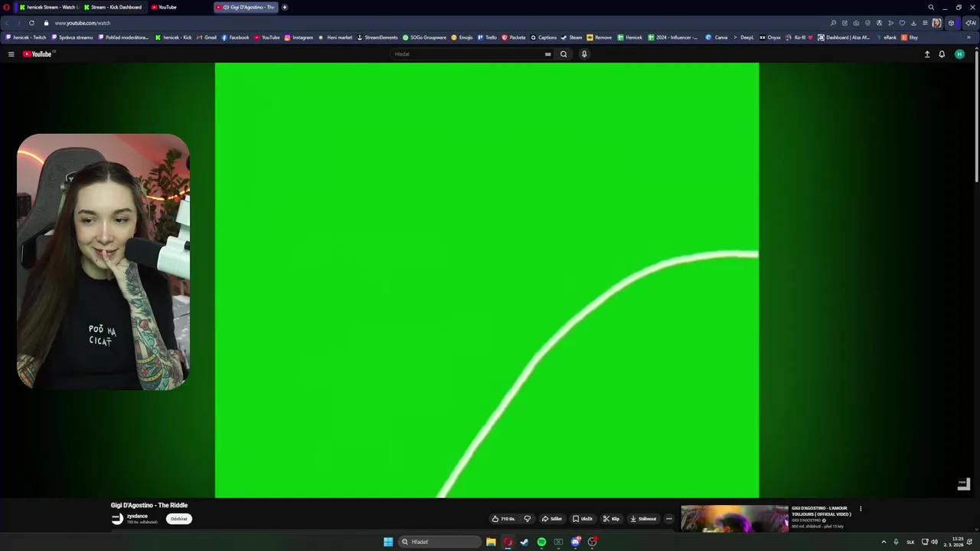Viewport: 980px width, 551px height.
Task: Open browser downloads icon in toolbar
Action: point(913,23)
